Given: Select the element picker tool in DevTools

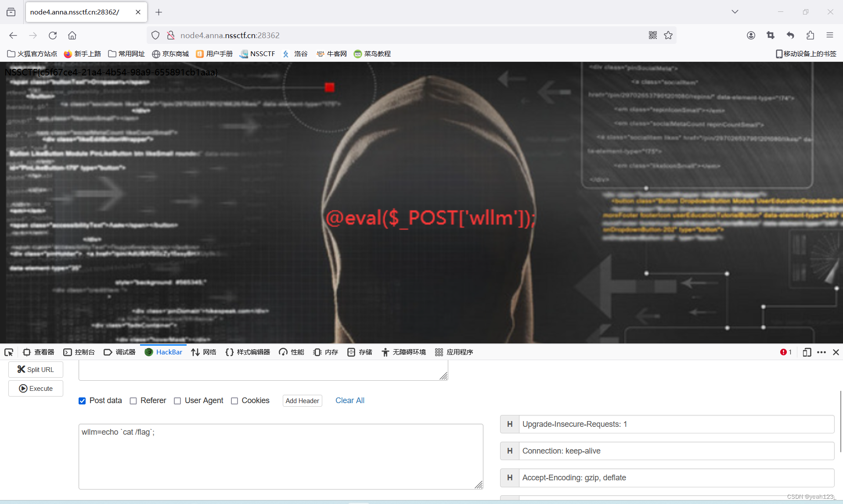Looking at the screenshot, I should pyautogui.click(x=9, y=352).
